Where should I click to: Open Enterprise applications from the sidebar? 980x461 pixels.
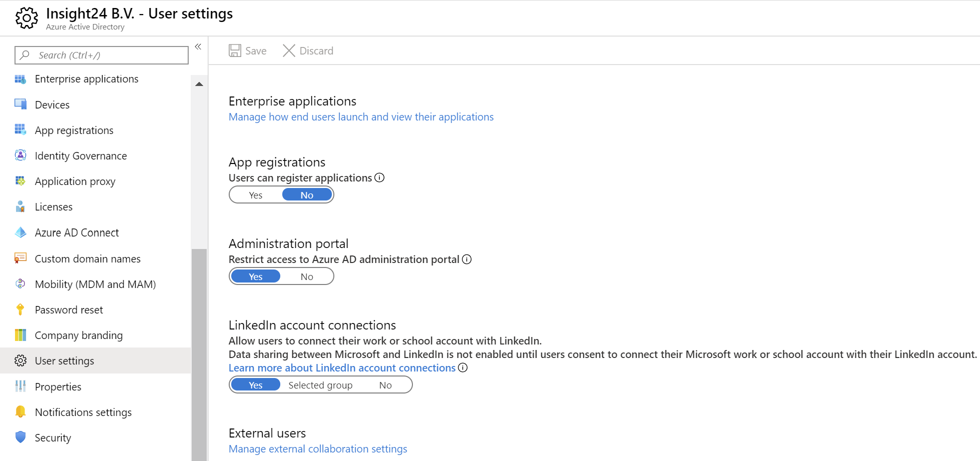tap(86, 78)
